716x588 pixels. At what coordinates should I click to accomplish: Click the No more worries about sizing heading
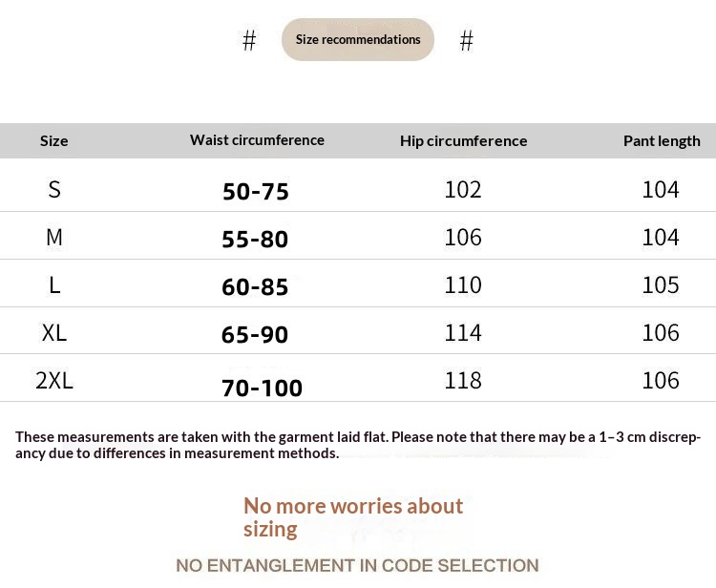(x=353, y=517)
